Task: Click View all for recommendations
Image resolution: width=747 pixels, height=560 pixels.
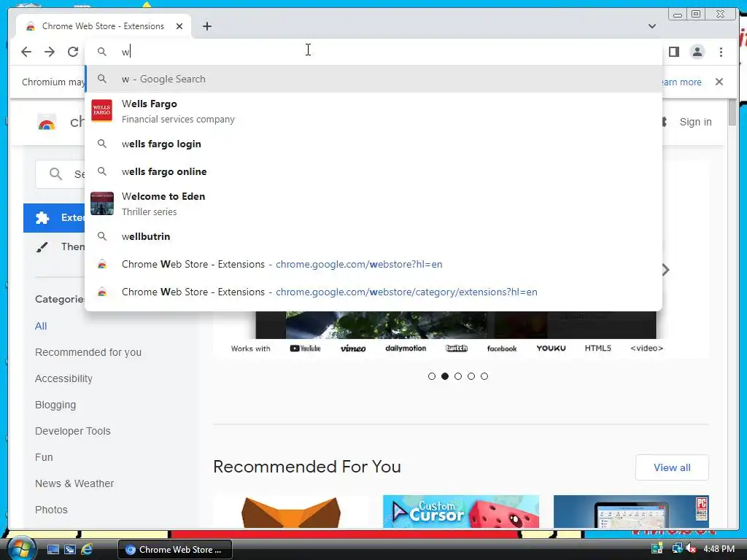Action: point(672,467)
